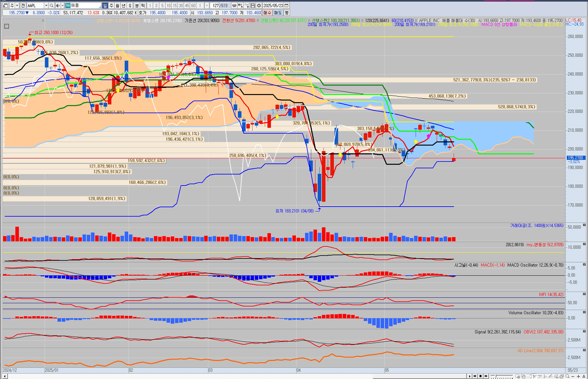
Task: Expand the AAPL ticker dropdown arrow
Action: [x=46, y=6]
